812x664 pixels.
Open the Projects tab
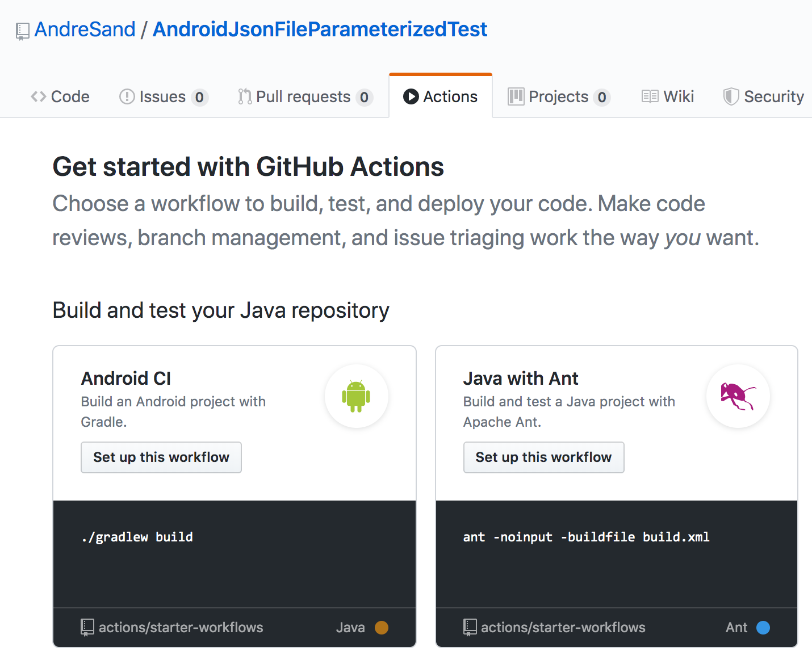pos(559,96)
